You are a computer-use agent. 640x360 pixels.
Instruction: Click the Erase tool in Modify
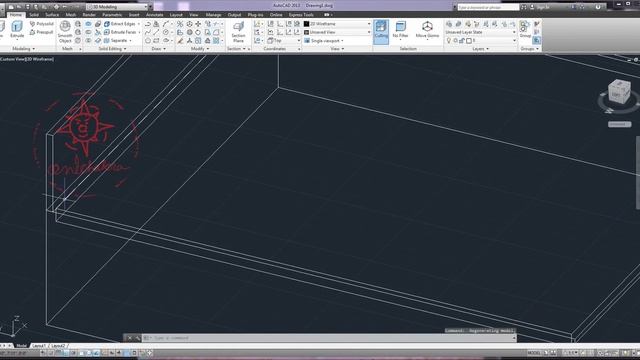click(180, 41)
